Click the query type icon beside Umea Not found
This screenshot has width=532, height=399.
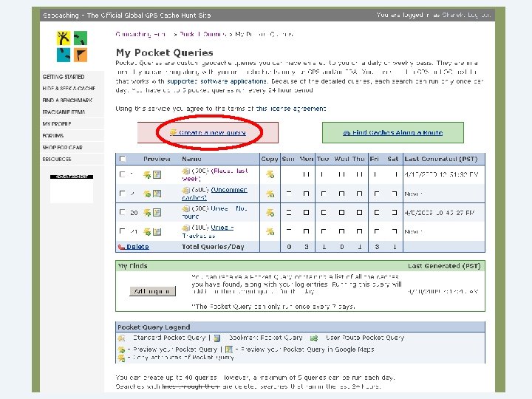coord(186,208)
